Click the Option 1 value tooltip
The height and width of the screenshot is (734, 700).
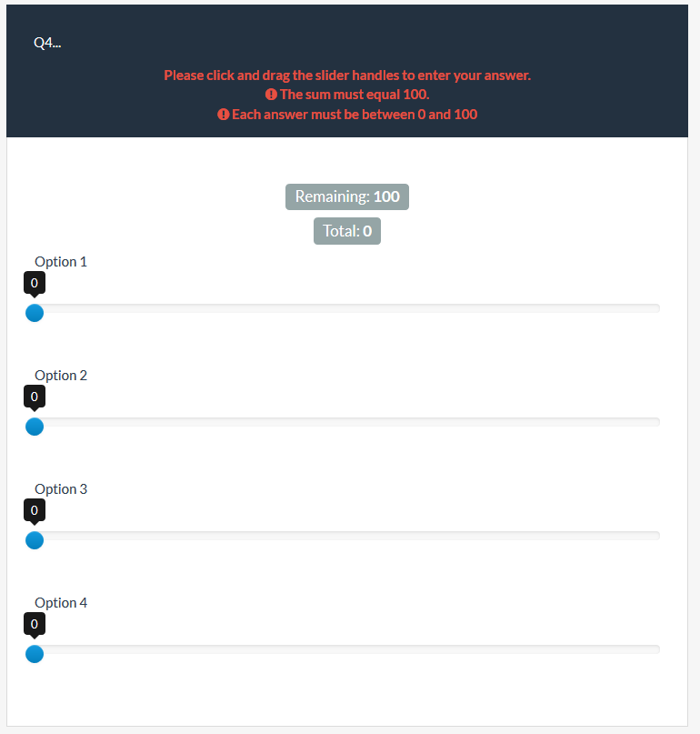click(x=35, y=283)
